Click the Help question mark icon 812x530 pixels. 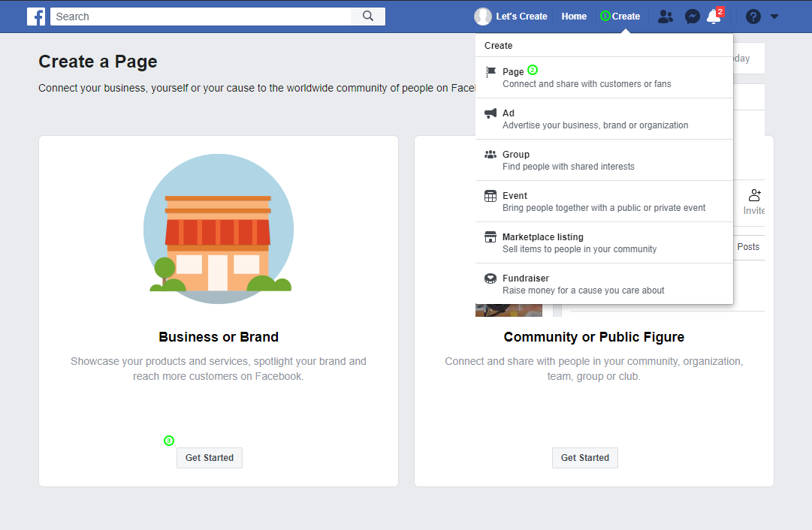[x=753, y=16]
